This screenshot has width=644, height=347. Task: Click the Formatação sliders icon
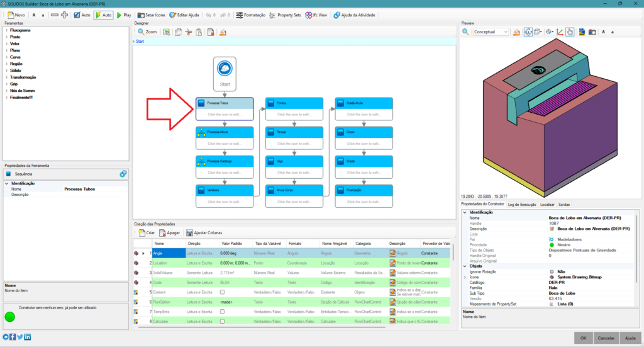pos(241,14)
